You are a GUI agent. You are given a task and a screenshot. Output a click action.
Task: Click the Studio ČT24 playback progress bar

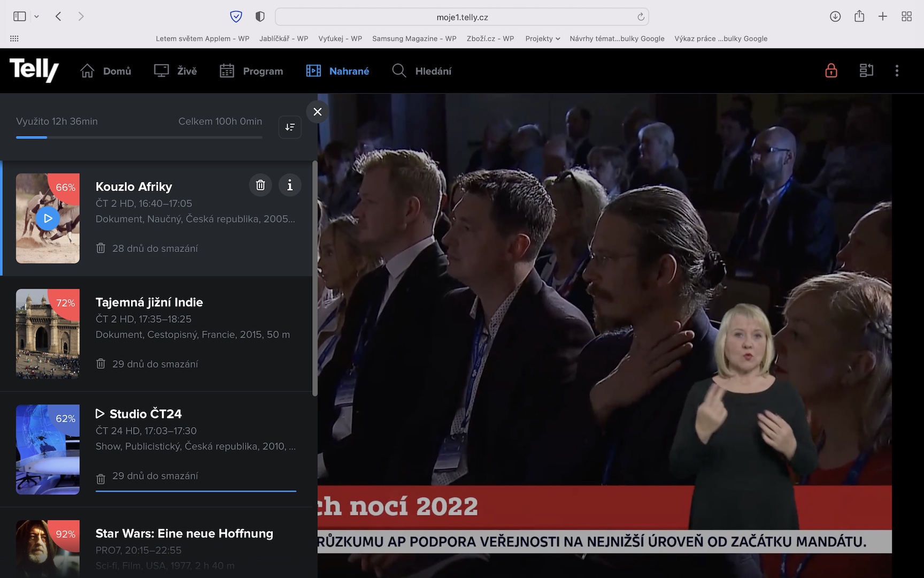(x=196, y=491)
